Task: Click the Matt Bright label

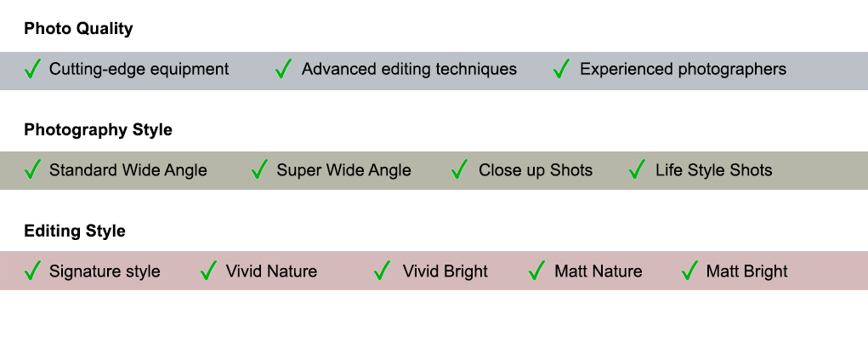Action: click(746, 271)
